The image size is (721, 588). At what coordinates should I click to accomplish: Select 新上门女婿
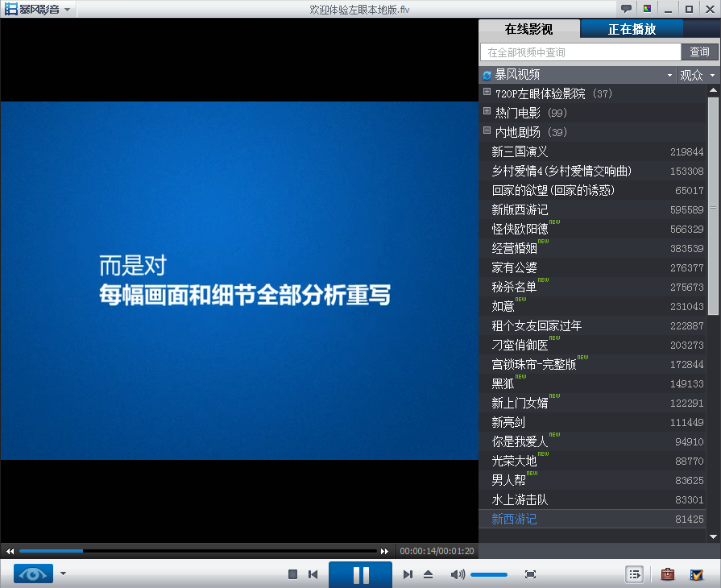(x=592, y=403)
